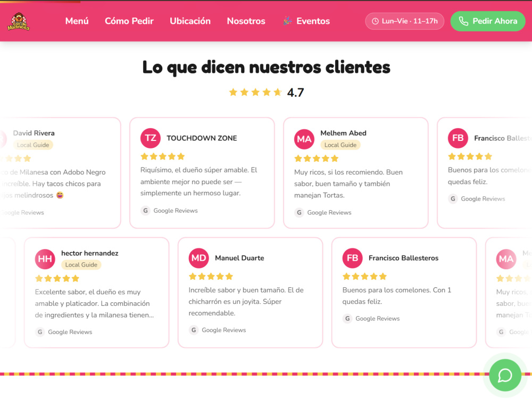Click the clock icon in hours badge
Viewport: 532px width, 399px height.
coord(375,21)
